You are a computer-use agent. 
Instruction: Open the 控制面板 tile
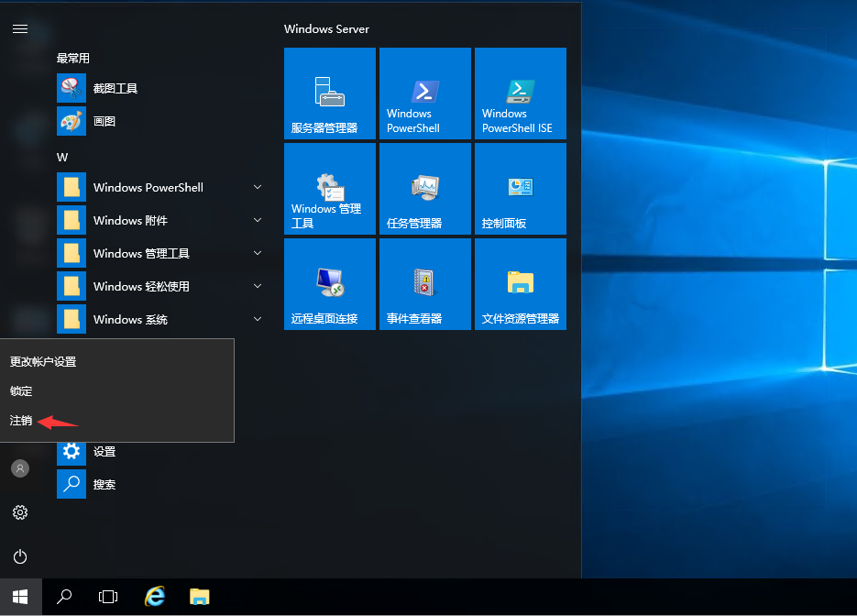pyautogui.click(x=521, y=189)
